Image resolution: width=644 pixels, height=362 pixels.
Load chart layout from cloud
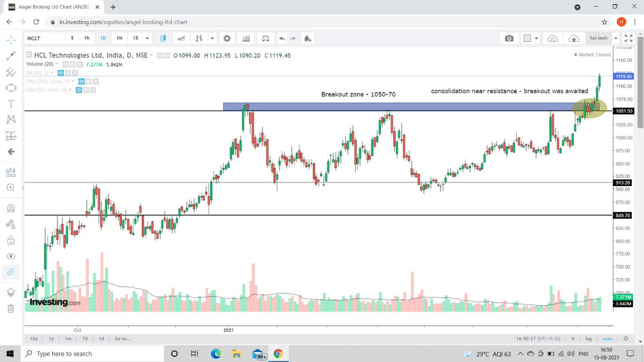click(553, 39)
